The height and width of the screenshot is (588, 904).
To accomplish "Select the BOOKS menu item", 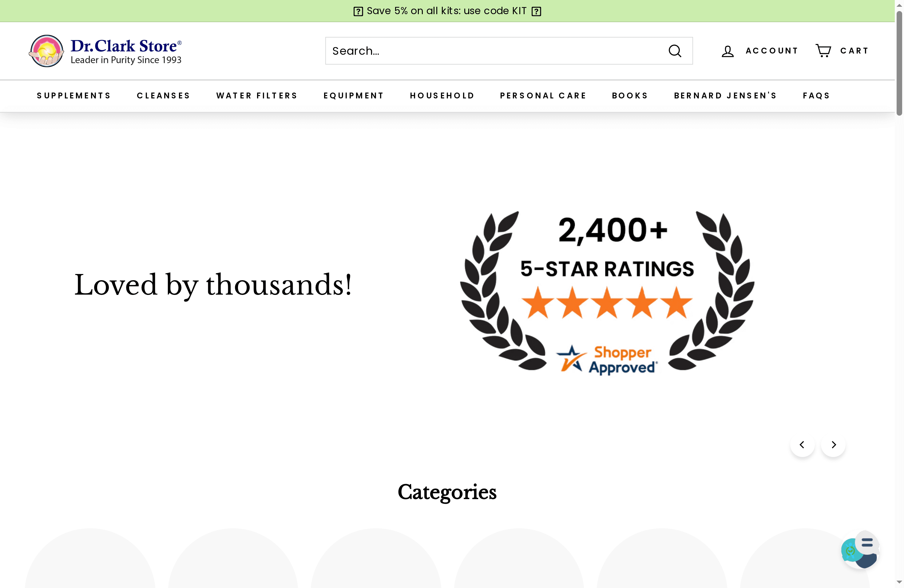I will [x=629, y=96].
